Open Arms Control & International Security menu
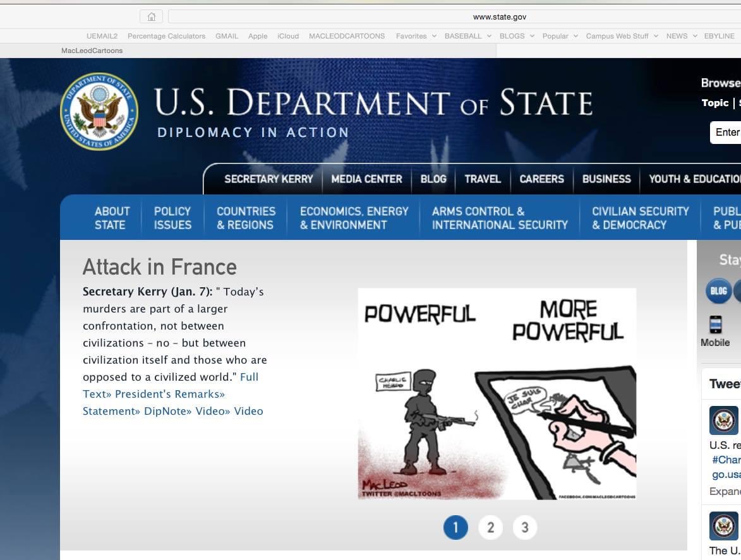Image resolution: width=741 pixels, height=560 pixels. coord(500,218)
